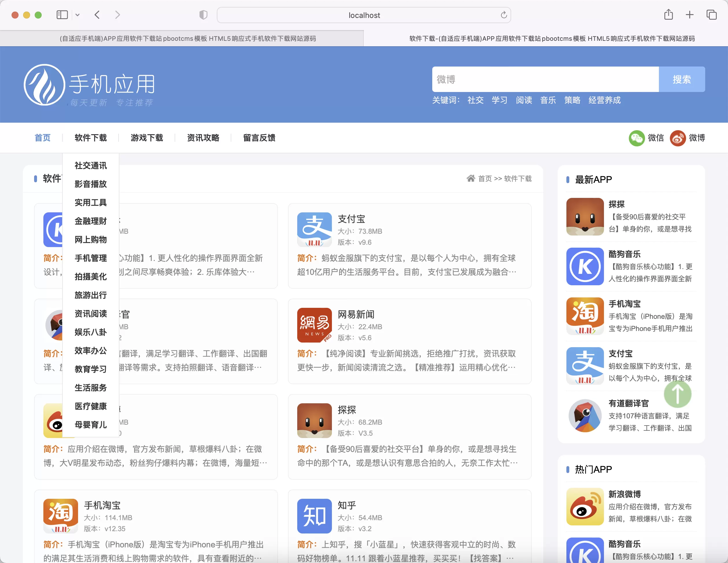
Task: Click the green 微信 icon
Action: (x=636, y=138)
